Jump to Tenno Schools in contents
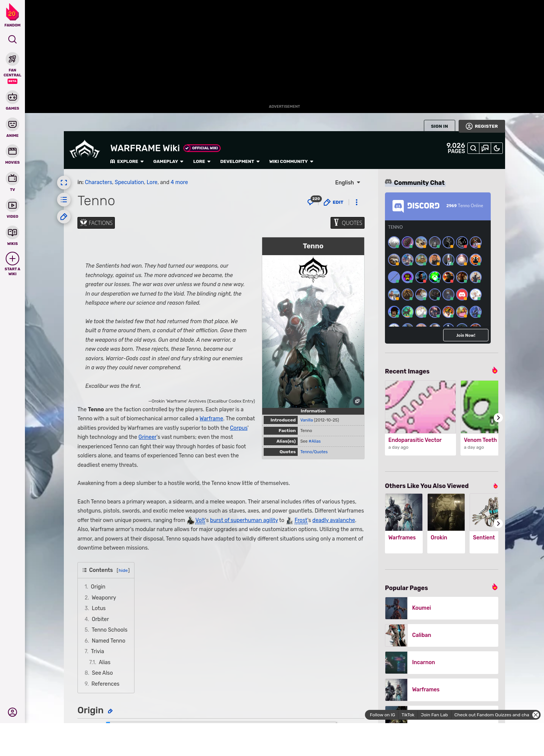 (110, 630)
